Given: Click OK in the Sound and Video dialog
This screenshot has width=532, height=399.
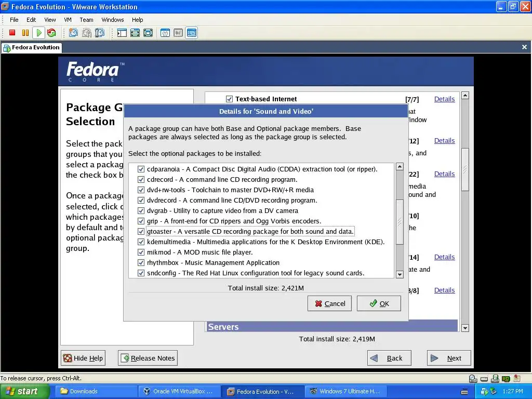Looking at the screenshot, I should coord(379,303).
